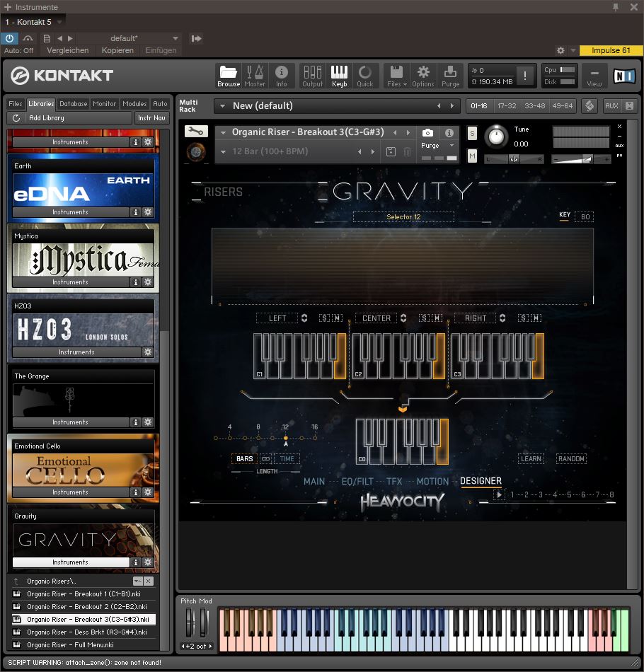Toggle the Keyb on-screen keyboard icon
Screen dimensions: 644x672
pos(339,76)
